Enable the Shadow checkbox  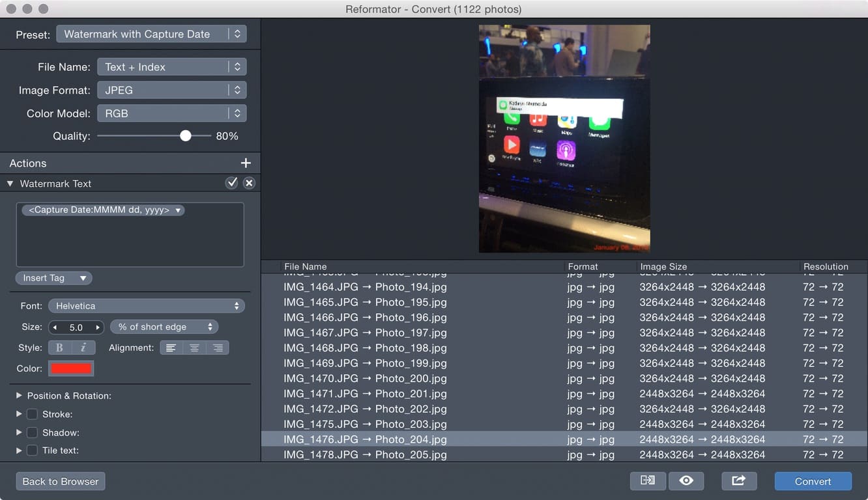pyautogui.click(x=32, y=432)
